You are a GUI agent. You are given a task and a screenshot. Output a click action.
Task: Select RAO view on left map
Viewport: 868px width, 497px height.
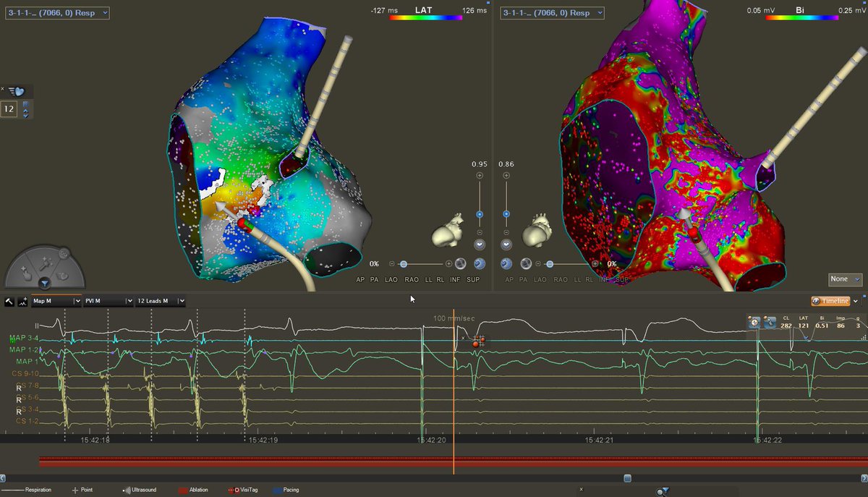click(x=412, y=279)
